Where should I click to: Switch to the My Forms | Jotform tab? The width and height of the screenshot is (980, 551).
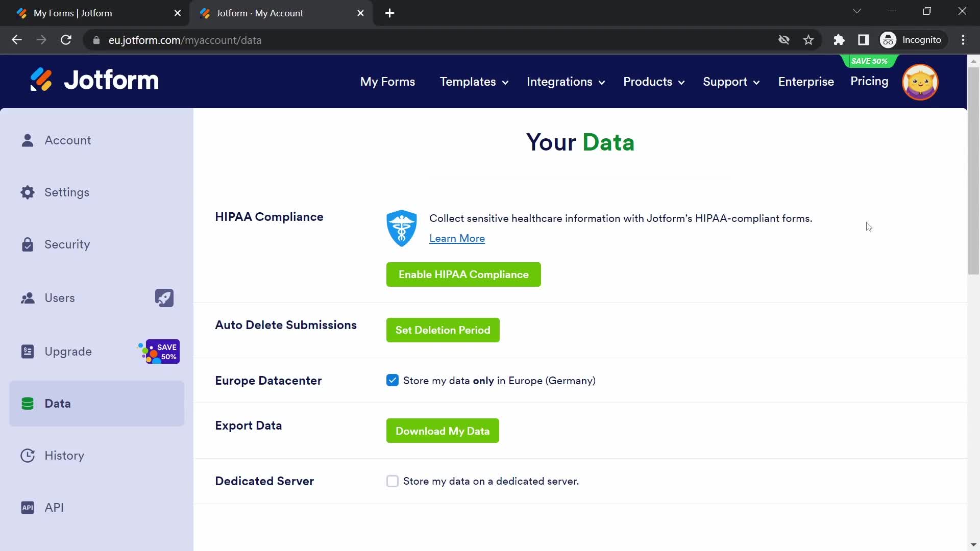94,13
